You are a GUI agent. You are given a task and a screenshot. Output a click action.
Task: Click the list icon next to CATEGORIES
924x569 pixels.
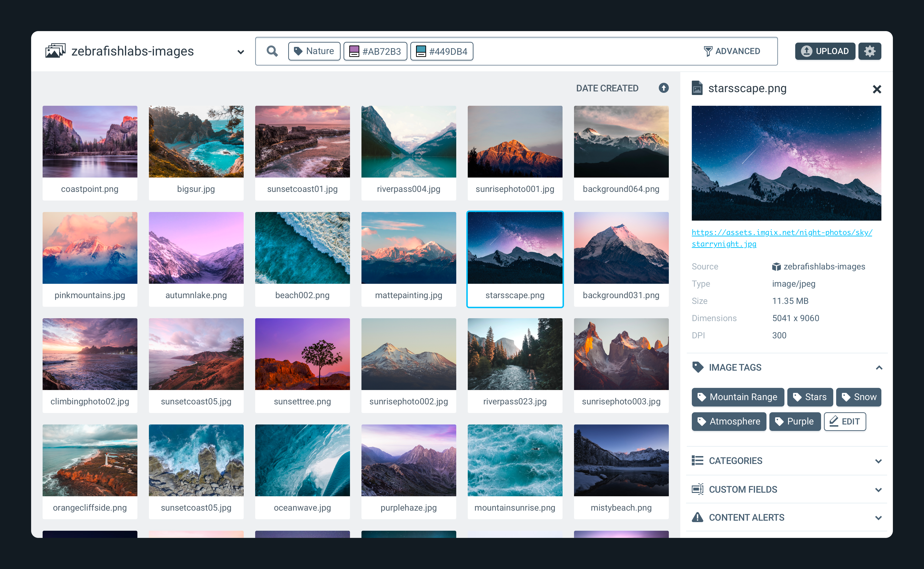(x=698, y=460)
